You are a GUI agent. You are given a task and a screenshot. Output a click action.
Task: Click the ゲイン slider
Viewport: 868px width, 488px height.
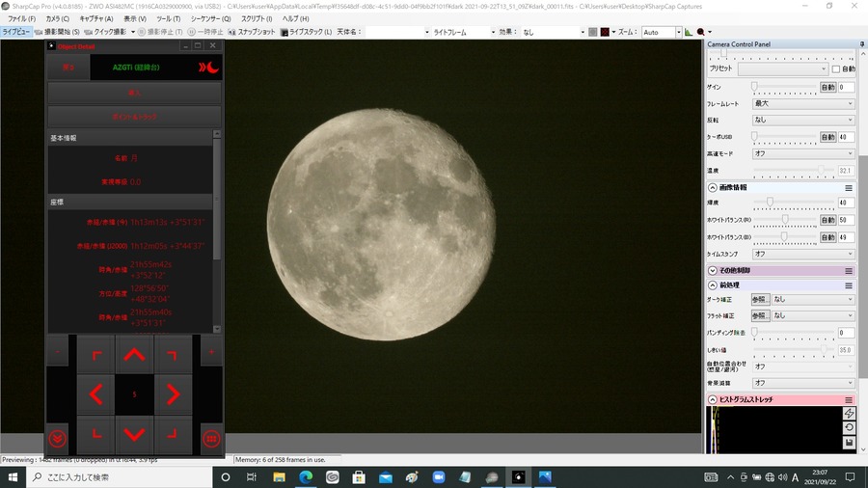[785, 87]
